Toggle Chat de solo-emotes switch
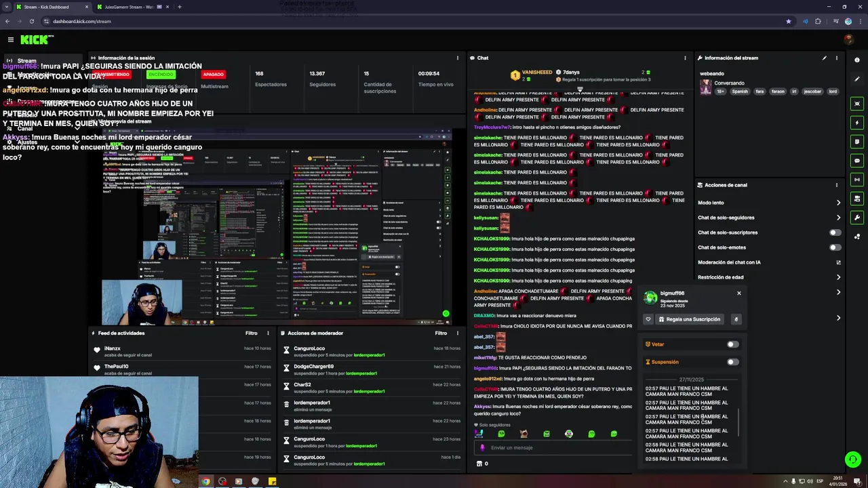 (x=835, y=247)
